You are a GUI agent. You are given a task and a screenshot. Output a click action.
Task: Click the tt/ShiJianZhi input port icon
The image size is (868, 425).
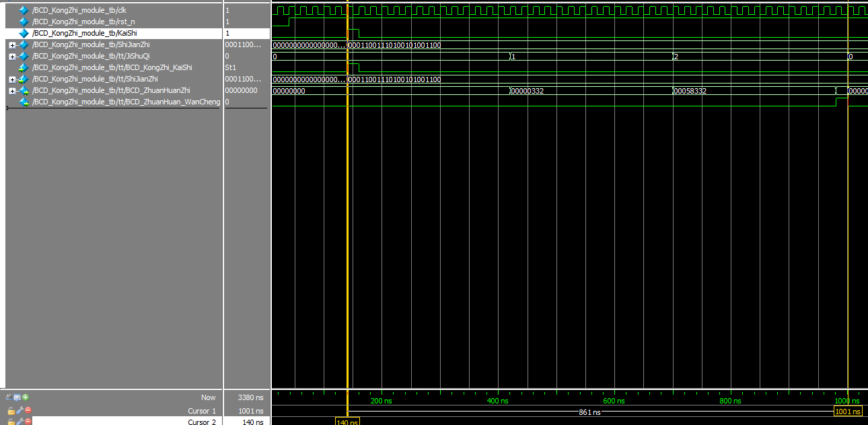tap(24, 79)
